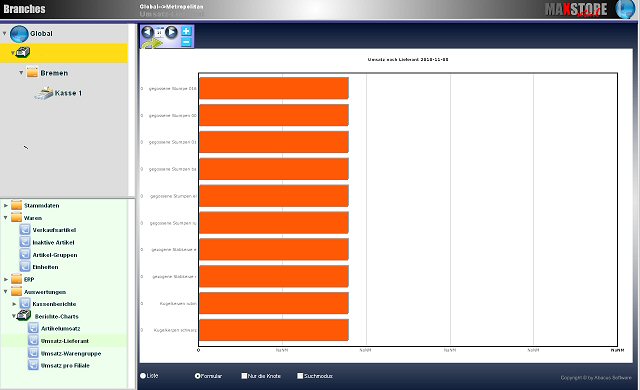Image resolution: width=640 pixels, height=390 pixels.
Task: Click the Waren folder icon
Action: pos(17,217)
